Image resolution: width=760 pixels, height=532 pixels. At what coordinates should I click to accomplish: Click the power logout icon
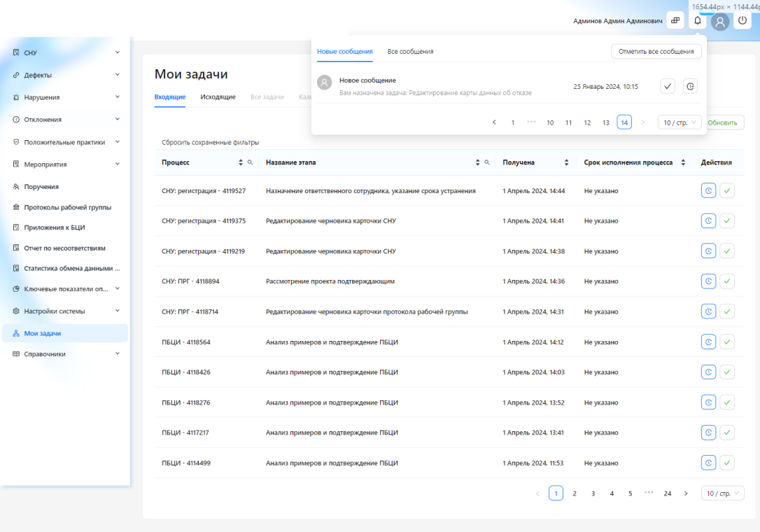tap(743, 21)
